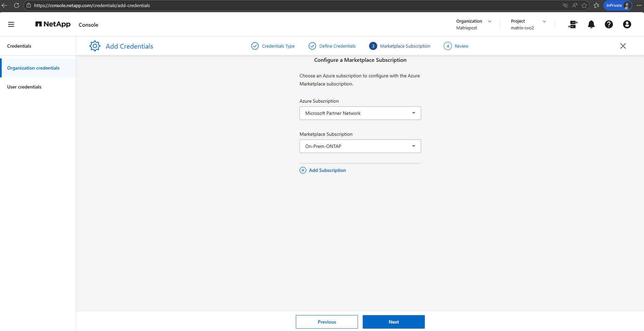Open the hamburger navigation menu
Image resolution: width=644 pixels, height=331 pixels.
(x=11, y=24)
